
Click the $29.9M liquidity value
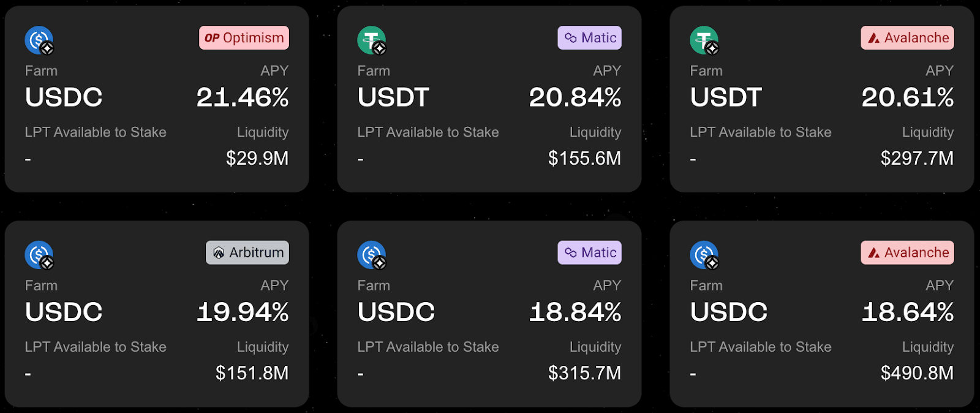(x=257, y=158)
